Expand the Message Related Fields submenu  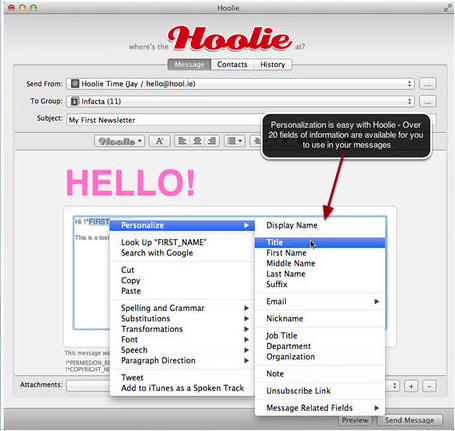pyautogui.click(x=320, y=408)
